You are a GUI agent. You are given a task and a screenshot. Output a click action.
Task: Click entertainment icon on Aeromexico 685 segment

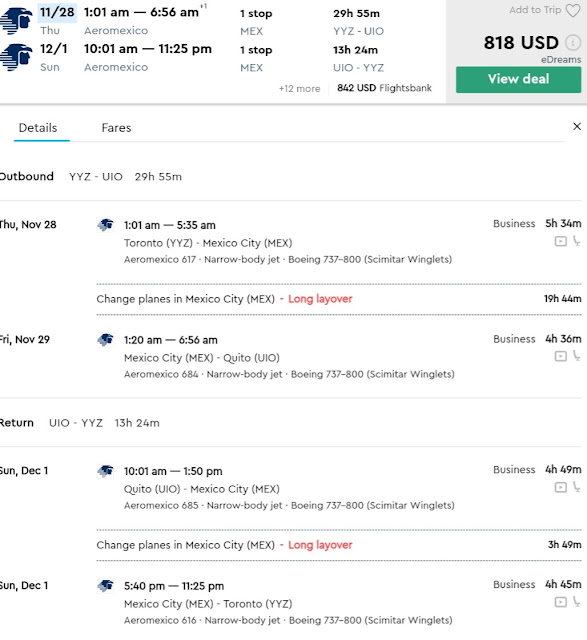(560, 487)
